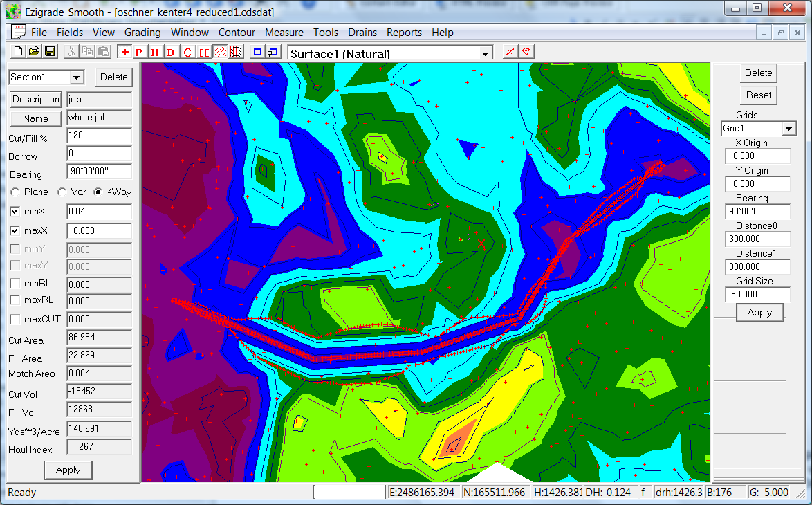Click the red hatch lines toolbar icon
Viewport: 812px width, 505px height.
click(x=220, y=53)
